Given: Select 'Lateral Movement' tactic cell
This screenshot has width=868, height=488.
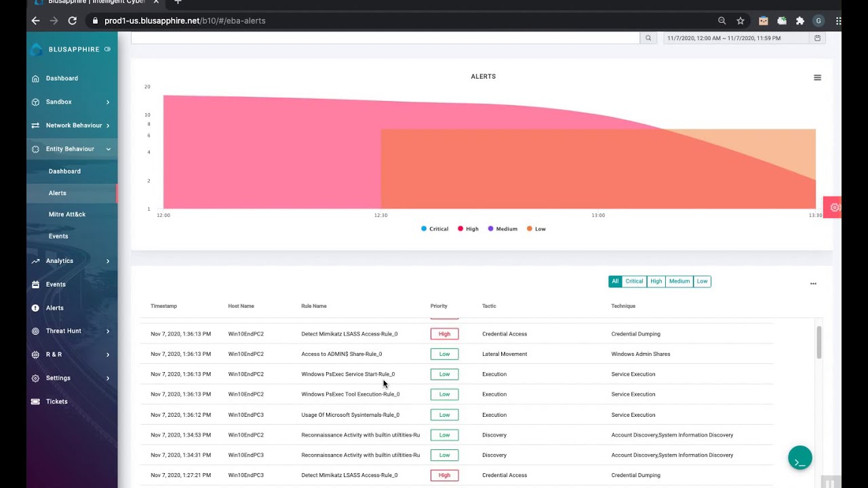Looking at the screenshot, I should [x=505, y=354].
